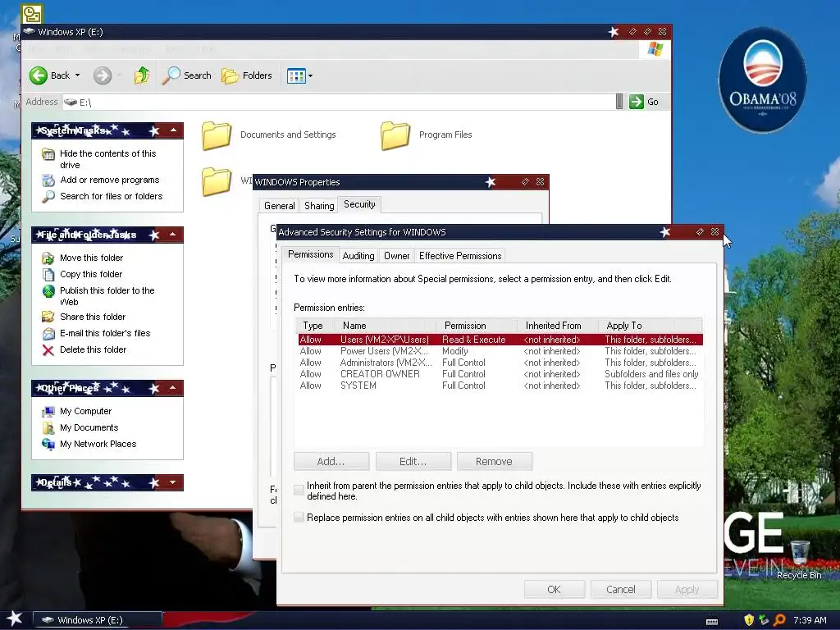Sort entries by Name column header

[x=386, y=326]
